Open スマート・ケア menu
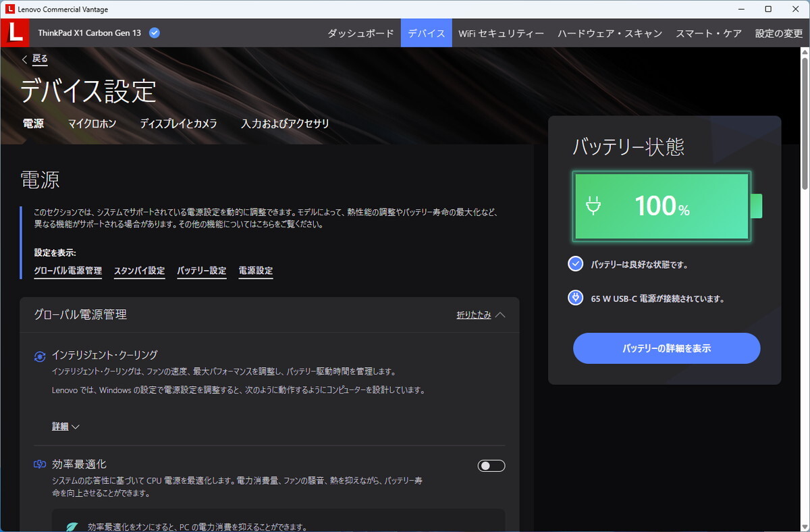Image resolution: width=810 pixels, height=532 pixels. point(709,33)
